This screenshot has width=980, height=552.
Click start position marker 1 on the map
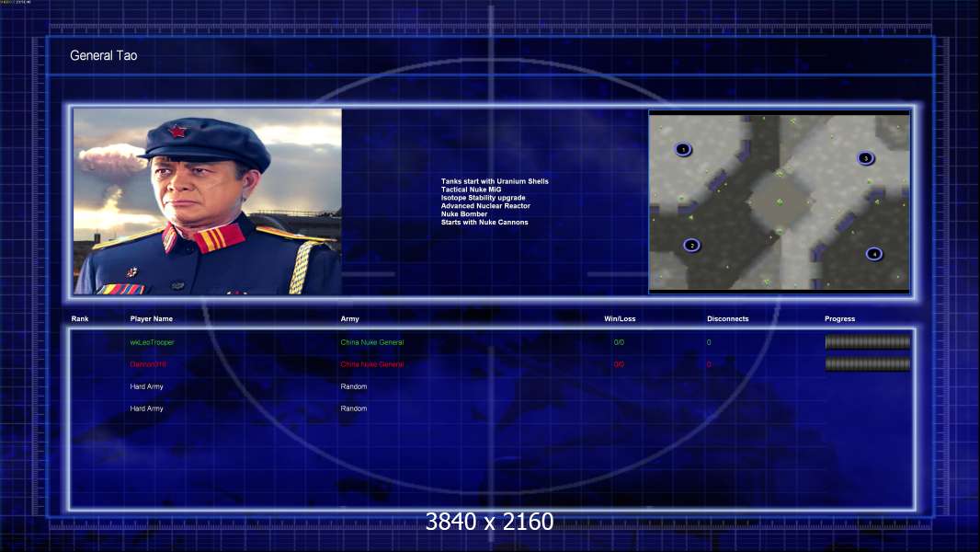[x=683, y=149]
